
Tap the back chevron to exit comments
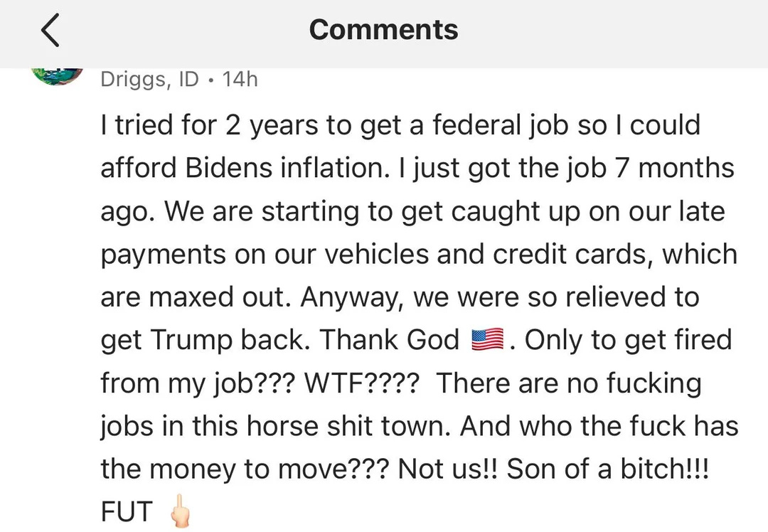pyautogui.click(x=50, y=31)
